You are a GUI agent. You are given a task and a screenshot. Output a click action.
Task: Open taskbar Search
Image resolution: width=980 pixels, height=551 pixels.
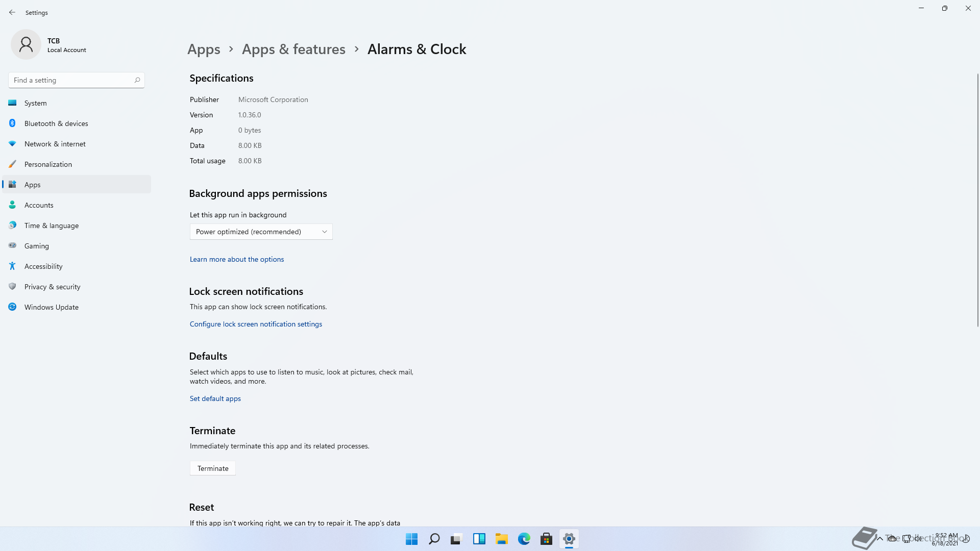pos(434,539)
